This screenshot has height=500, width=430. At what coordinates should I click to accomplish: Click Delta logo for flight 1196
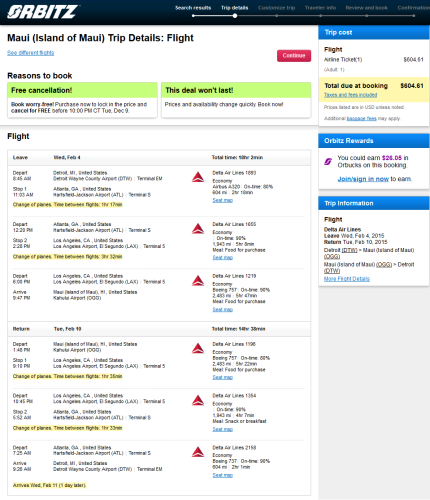tap(198, 348)
